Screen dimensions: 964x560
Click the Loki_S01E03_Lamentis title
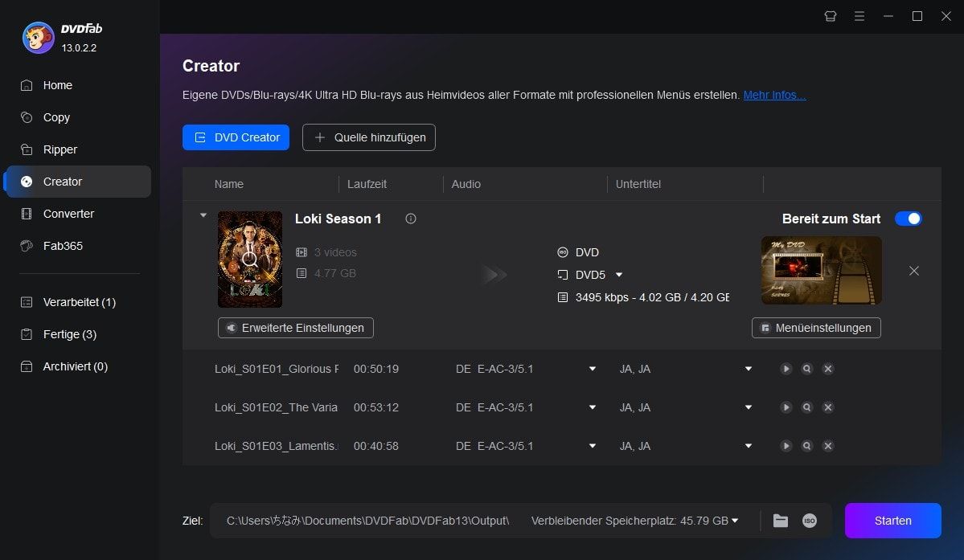(x=276, y=447)
